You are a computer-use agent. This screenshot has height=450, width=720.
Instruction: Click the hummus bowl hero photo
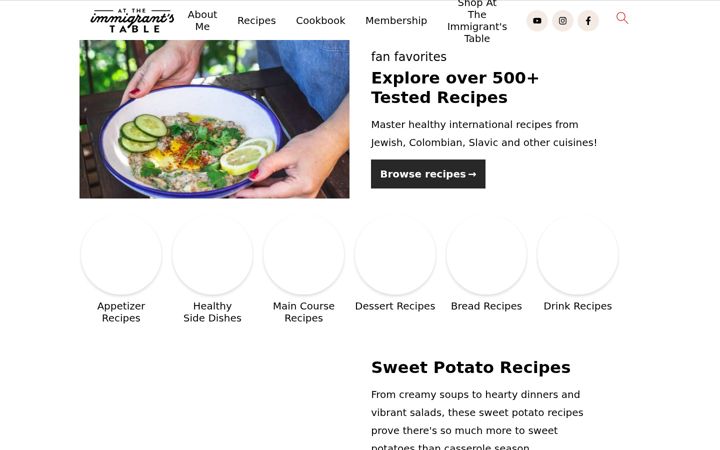tap(214, 119)
